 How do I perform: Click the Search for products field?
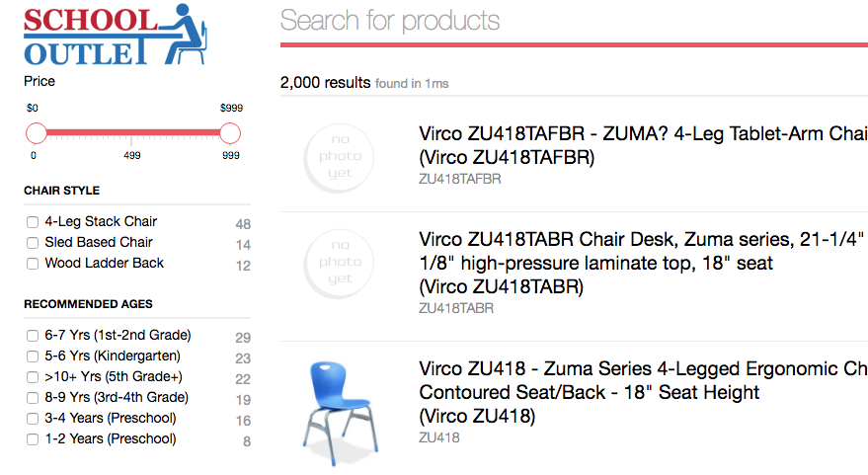(574, 21)
